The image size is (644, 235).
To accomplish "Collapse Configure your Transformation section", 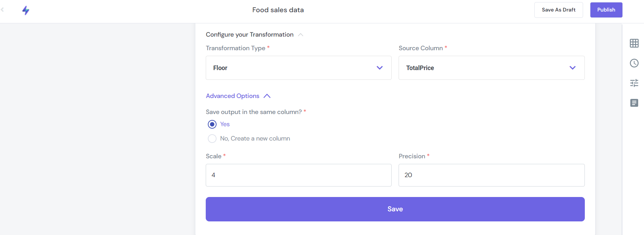I will 300,35.
